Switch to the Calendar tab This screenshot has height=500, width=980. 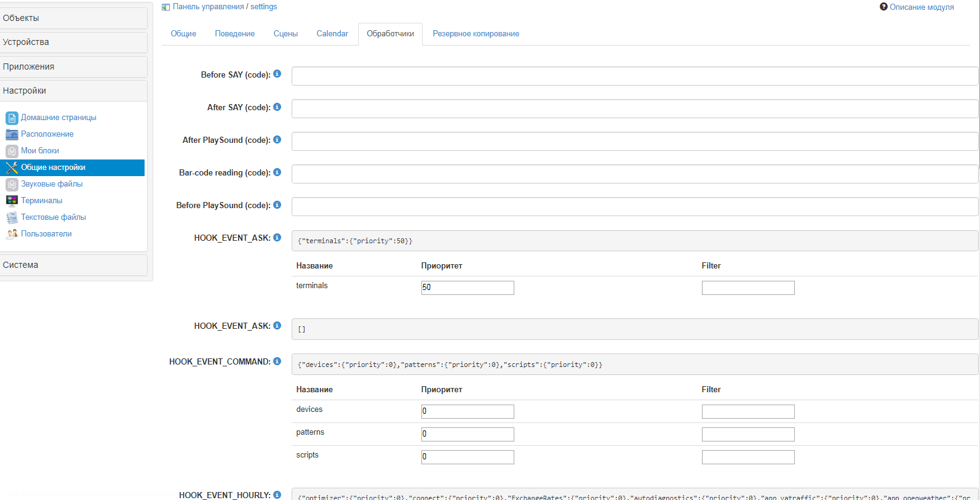tap(332, 34)
